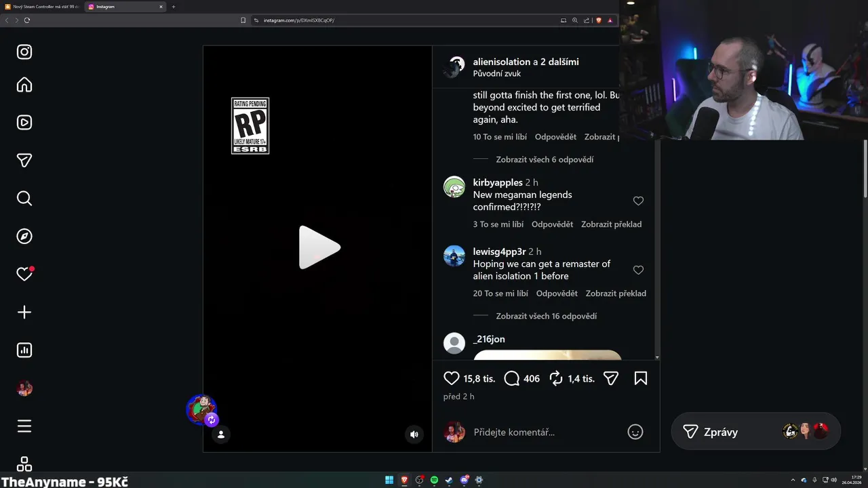Show hidden system tray icons chevron
868x488 pixels.
(x=793, y=480)
